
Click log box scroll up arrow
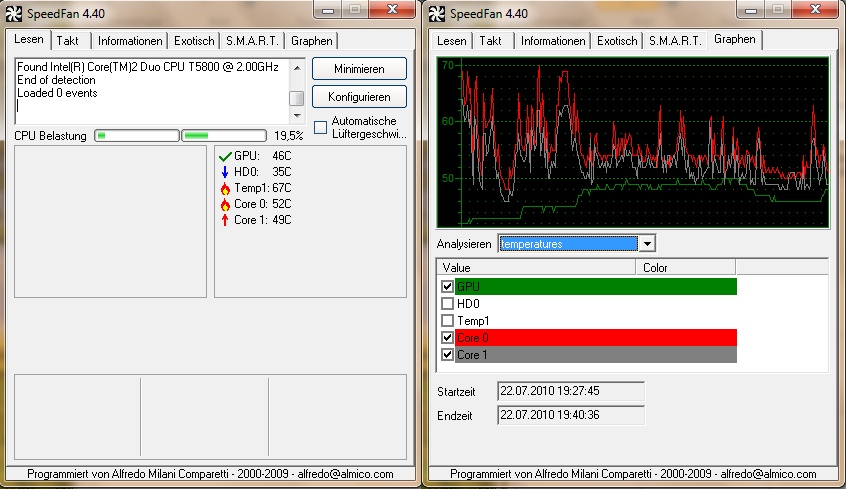point(297,67)
